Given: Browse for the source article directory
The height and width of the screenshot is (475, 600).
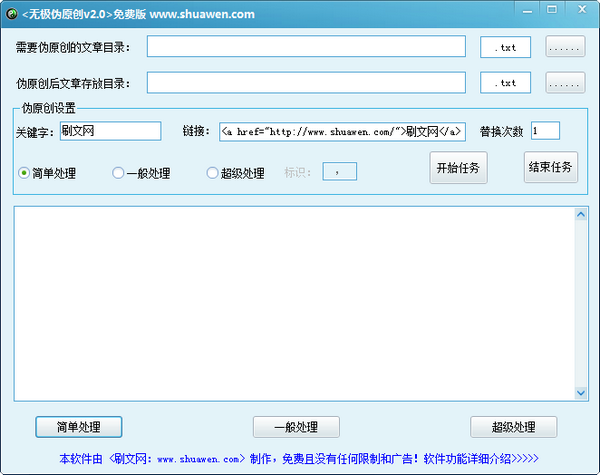Looking at the screenshot, I should (565, 47).
